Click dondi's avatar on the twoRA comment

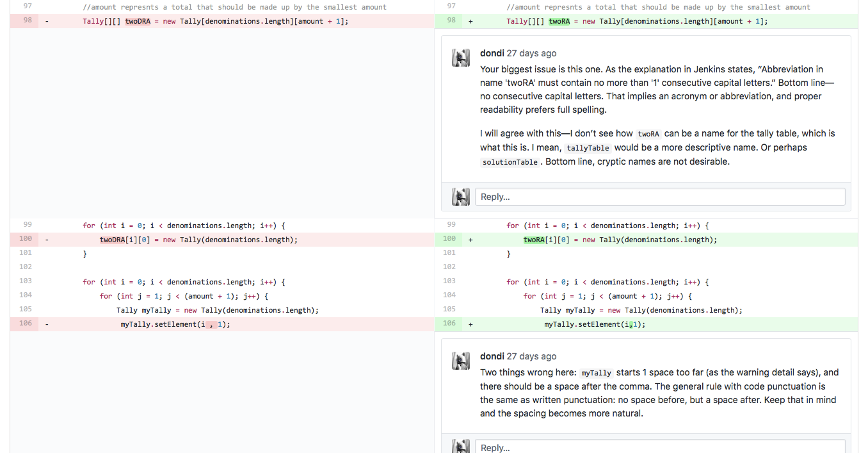click(461, 58)
